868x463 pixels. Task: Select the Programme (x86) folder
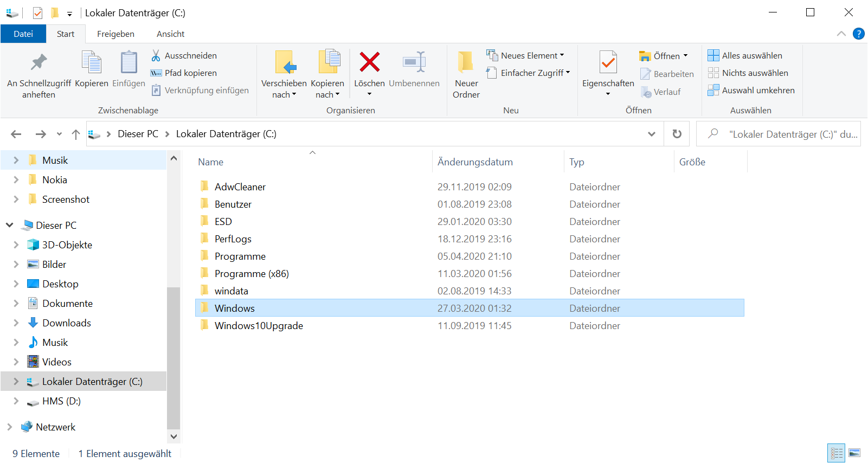pyautogui.click(x=252, y=273)
